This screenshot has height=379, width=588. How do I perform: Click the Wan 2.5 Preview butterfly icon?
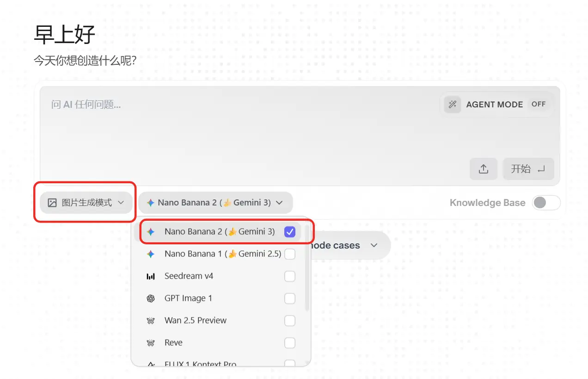click(x=151, y=321)
